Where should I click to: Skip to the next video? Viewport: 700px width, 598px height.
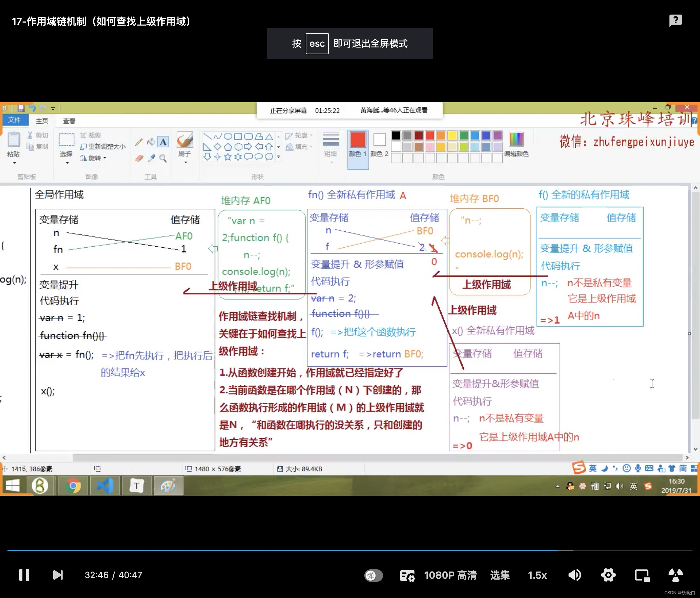click(58, 575)
